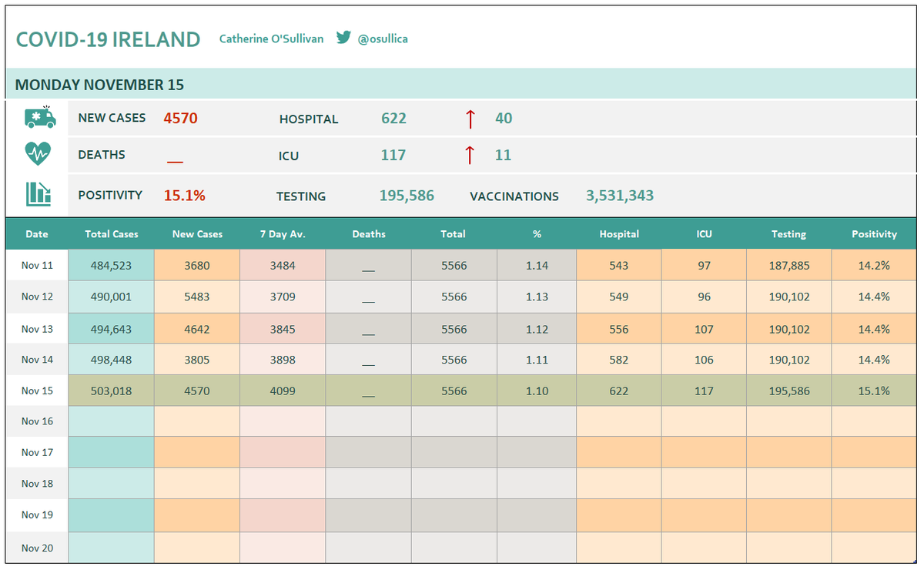The height and width of the screenshot is (570, 924).
Task: Click the Positivity column header in table
Action: click(874, 234)
